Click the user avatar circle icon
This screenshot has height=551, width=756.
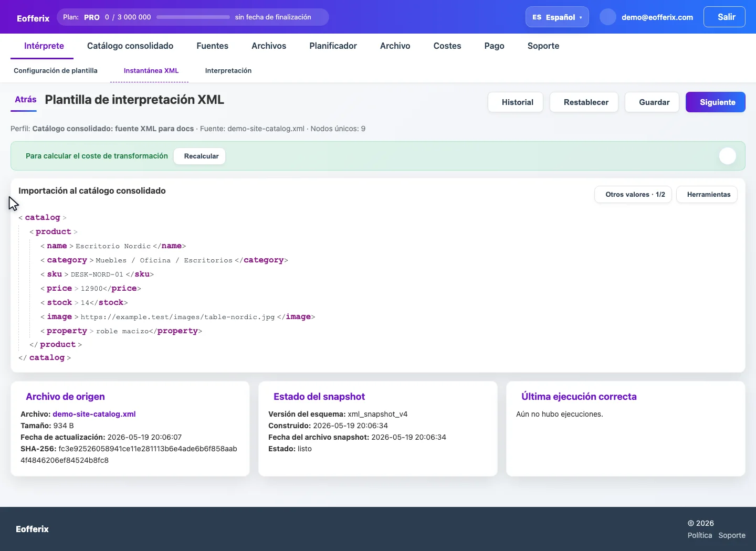(607, 17)
